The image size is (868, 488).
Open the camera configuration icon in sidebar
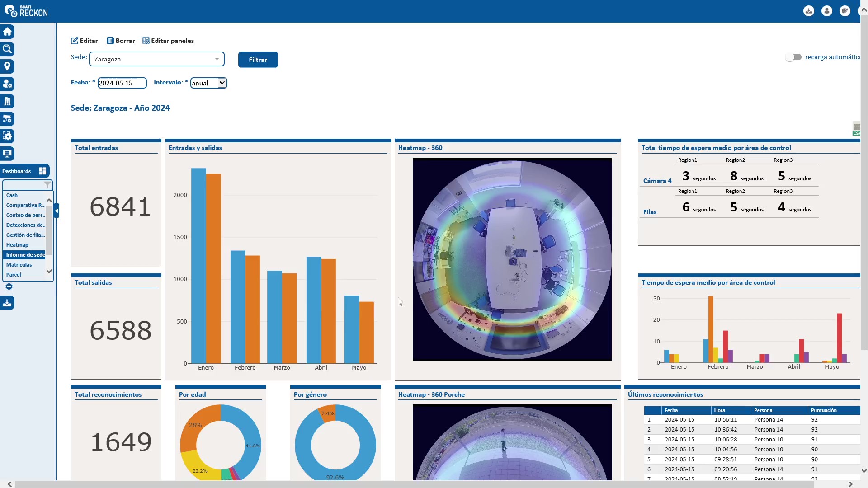pyautogui.click(x=7, y=119)
